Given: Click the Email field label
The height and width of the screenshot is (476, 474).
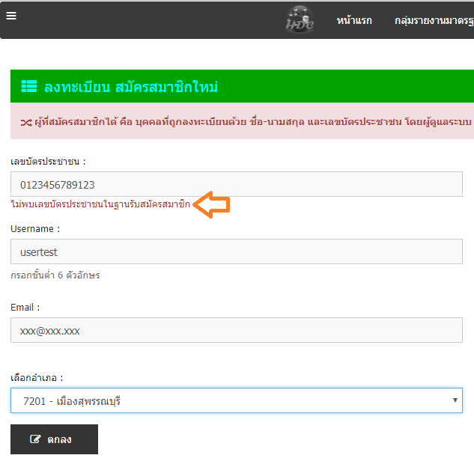Looking at the screenshot, I should pos(25,307).
